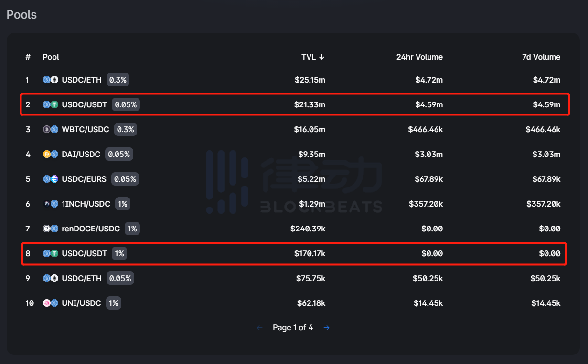Click the $25.15m TVL value in row 1
Image resolution: width=588 pixels, height=364 pixels.
[x=310, y=80]
